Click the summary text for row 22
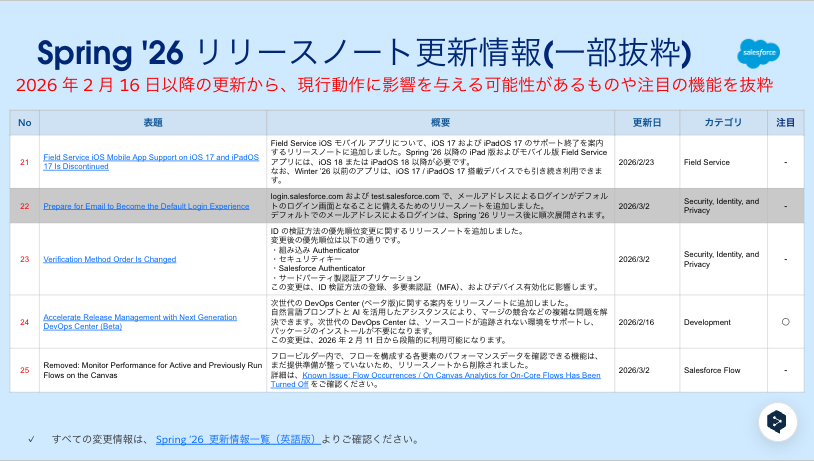 click(439, 206)
